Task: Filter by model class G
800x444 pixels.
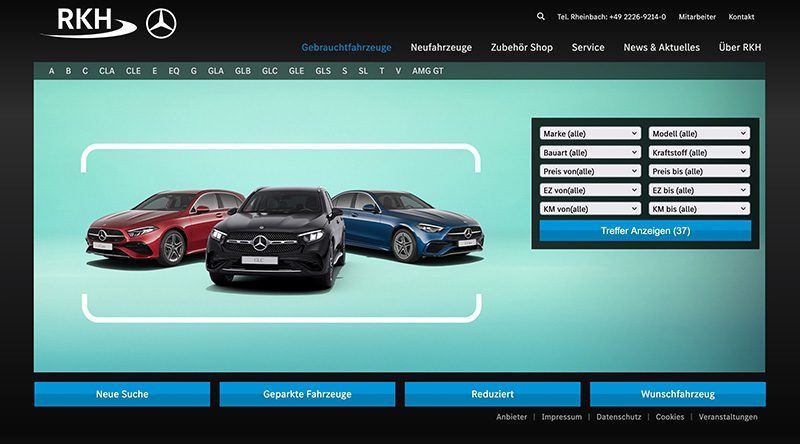Action: [193, 71]
